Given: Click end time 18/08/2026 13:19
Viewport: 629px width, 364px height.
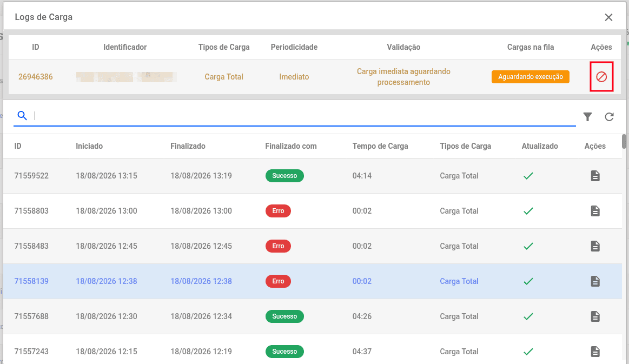Looking at the screenshot, I should pos(201,176).
